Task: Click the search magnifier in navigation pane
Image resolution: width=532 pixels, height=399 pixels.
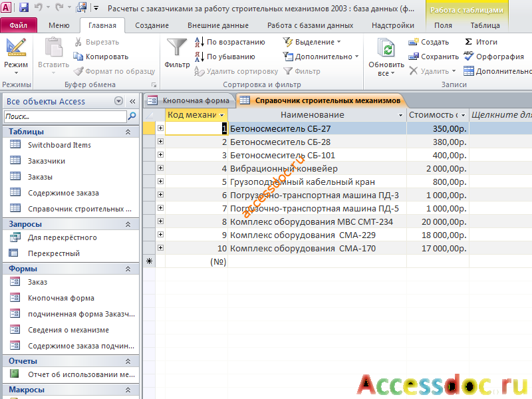Action: tap(132, 116)
